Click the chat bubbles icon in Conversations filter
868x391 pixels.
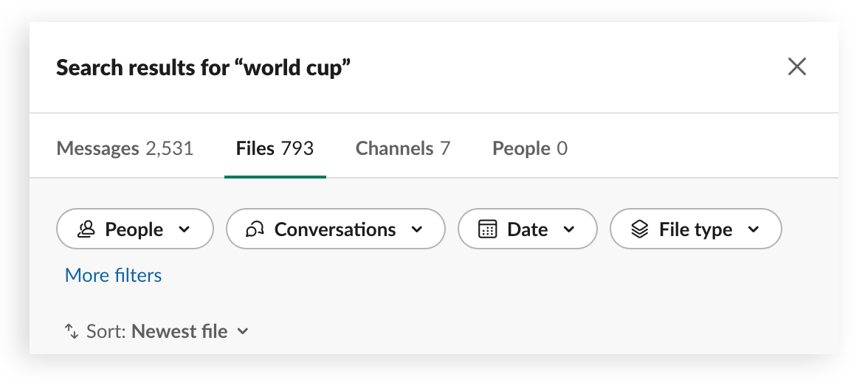tap(255, 229)
